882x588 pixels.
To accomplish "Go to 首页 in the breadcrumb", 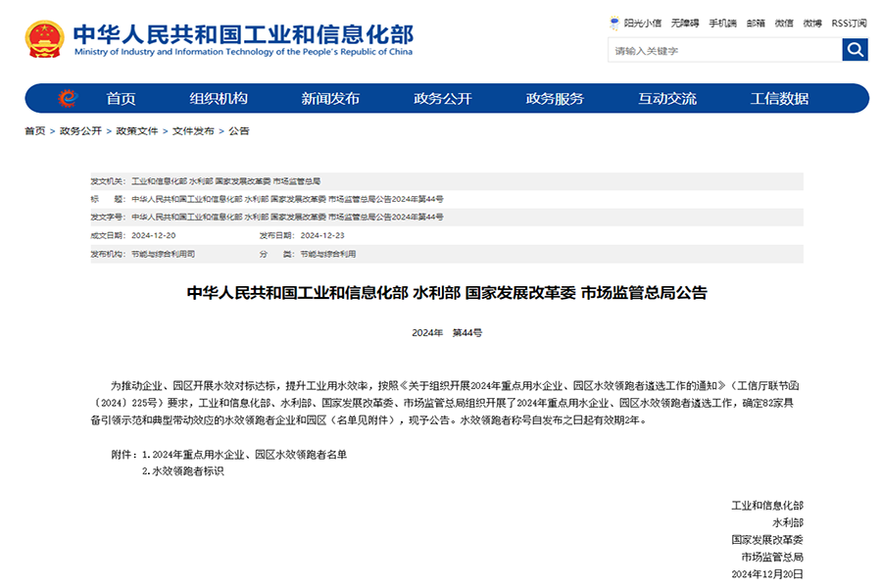I will click(x=35, y=131).
